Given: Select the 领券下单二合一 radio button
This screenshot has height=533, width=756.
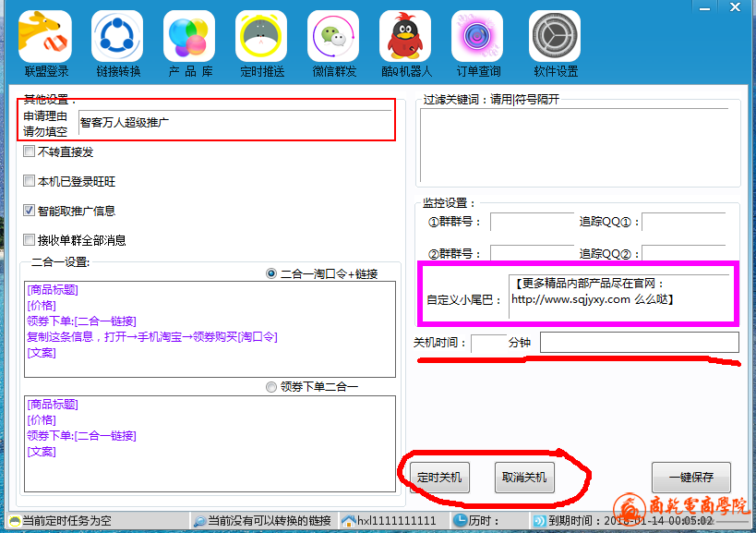Looking at the screenshot, I should coord(271,387).
